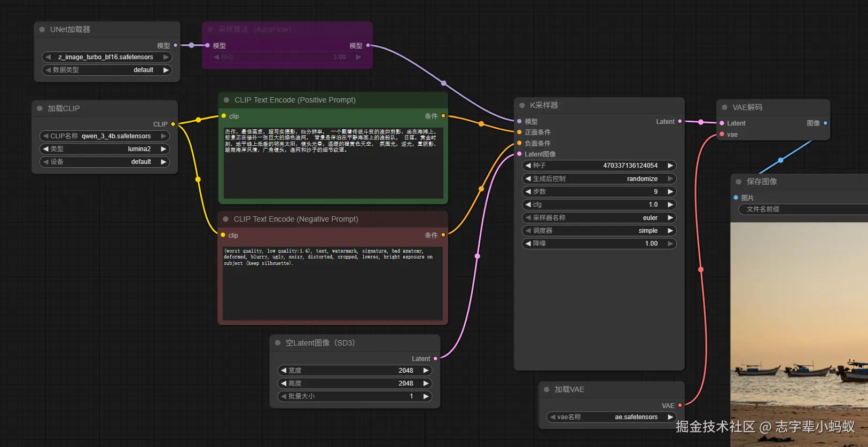Toggle collapse on the CLIP Text Encode (Negative Prompt) node
This screenshot has height=447, width=868.
coord(225,219)
